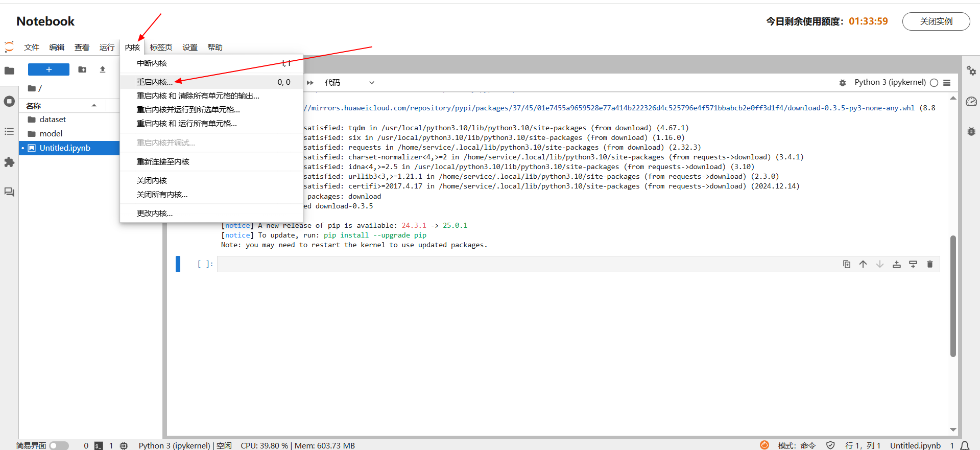Create a new folder in file browser

[x=82, y=69]
